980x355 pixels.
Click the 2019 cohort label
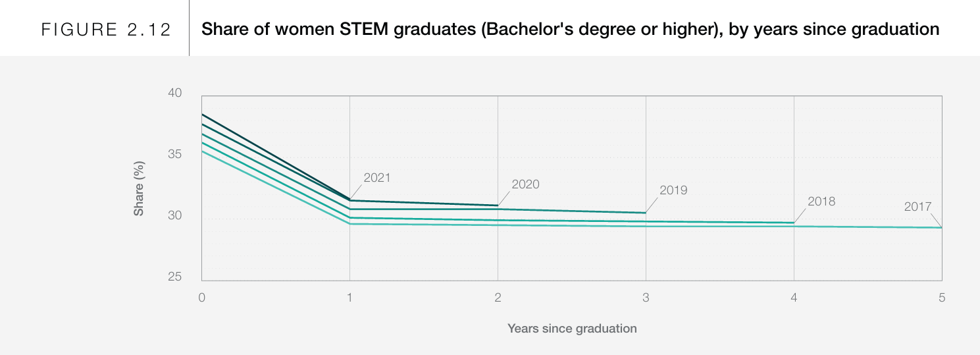click(673, 190)
